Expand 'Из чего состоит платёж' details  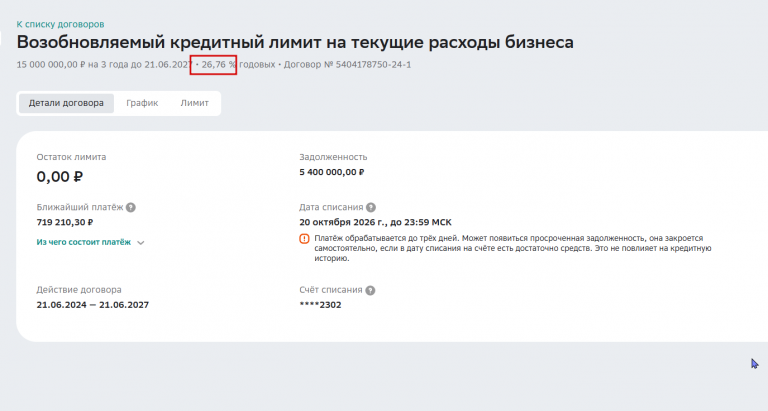84,242
